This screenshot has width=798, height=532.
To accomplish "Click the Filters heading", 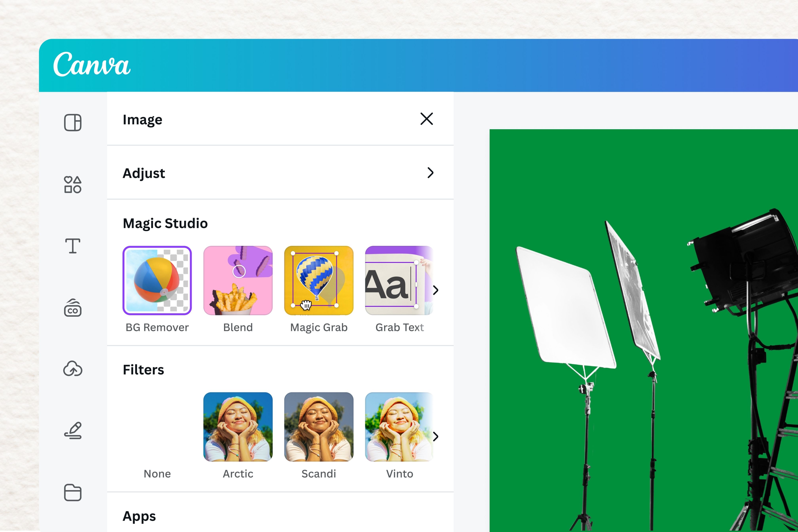I will point(143,370).
